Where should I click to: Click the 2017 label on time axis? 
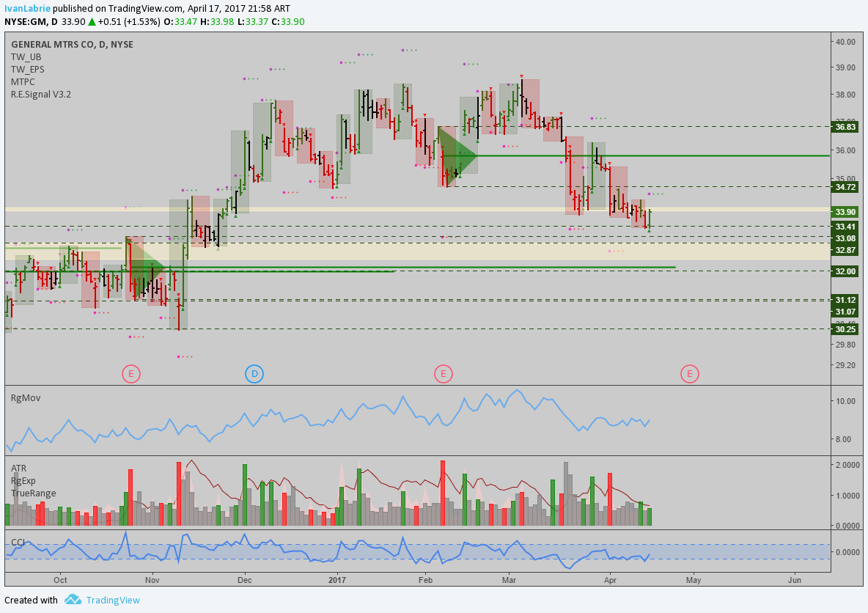coord(336,580)
